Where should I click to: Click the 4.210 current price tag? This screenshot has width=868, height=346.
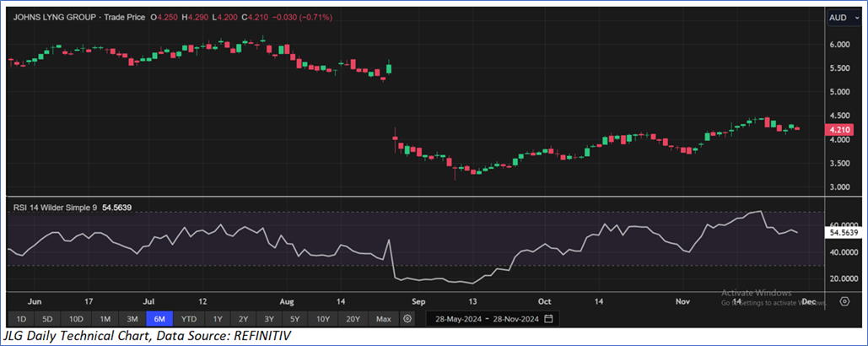841,131
